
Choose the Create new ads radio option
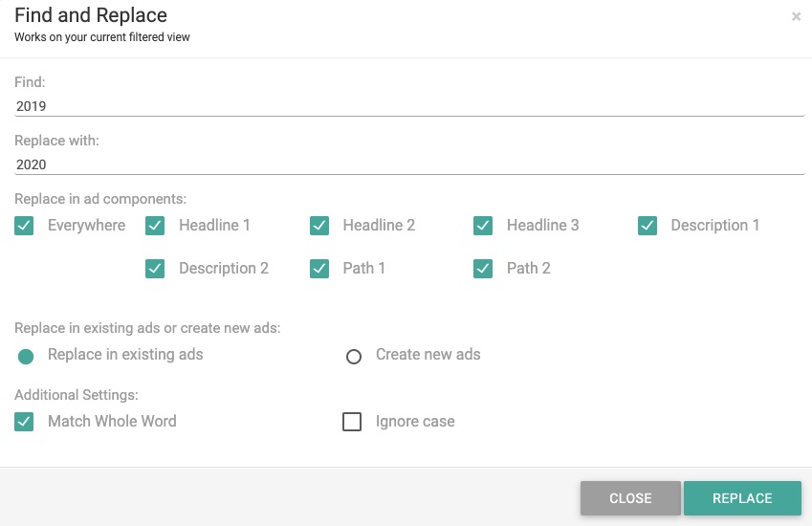pyautogui.click(x=354, y=356)
